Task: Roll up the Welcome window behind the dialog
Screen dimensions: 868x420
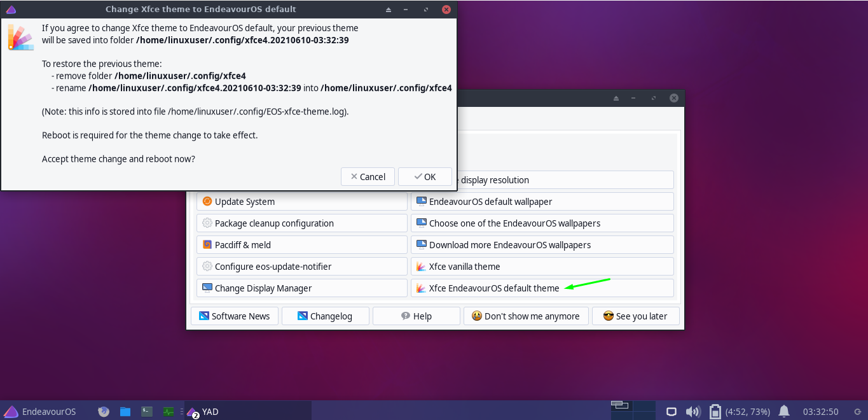Action: 616,98
